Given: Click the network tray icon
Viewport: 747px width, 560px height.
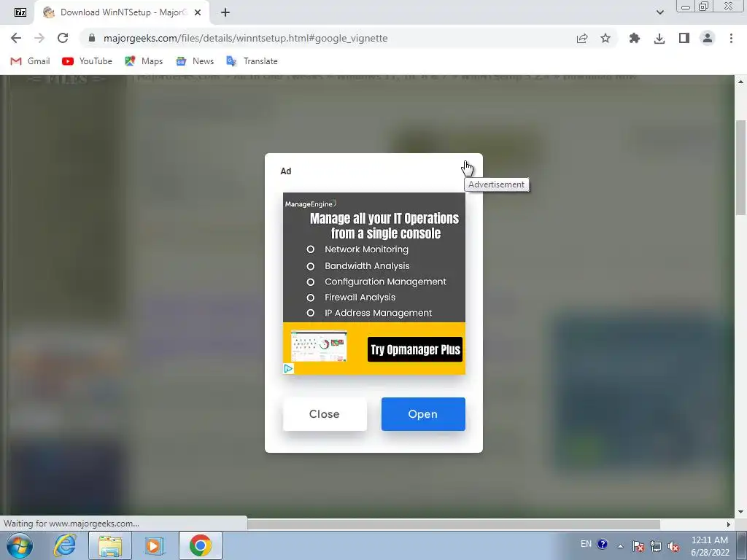Looking at the screenshot, I should click(x=656, y=546).
